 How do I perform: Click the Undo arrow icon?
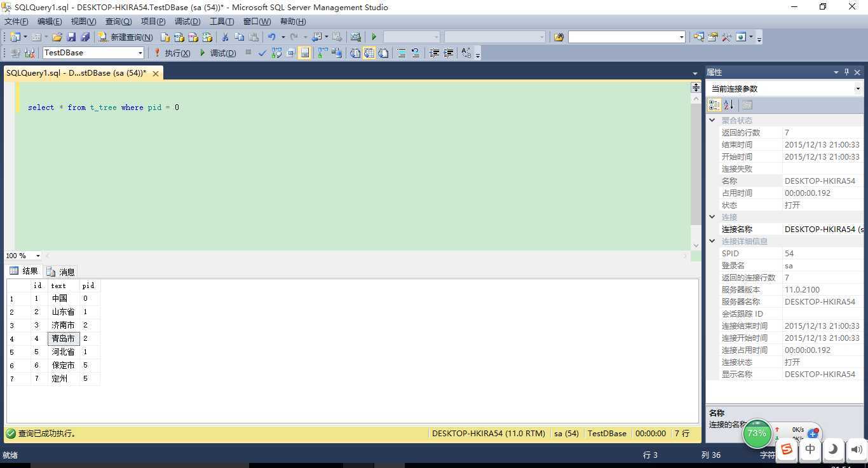[x=271, y=37]
